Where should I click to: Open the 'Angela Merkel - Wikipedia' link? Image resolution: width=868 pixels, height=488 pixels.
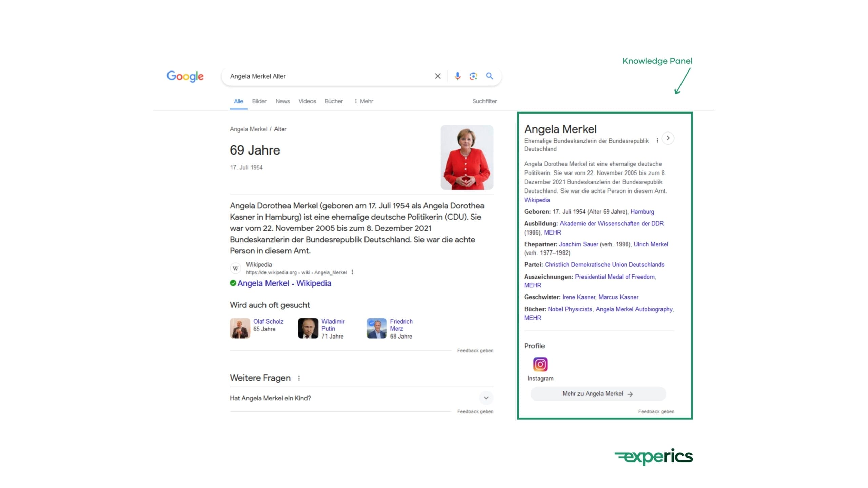tap(284, 283)
